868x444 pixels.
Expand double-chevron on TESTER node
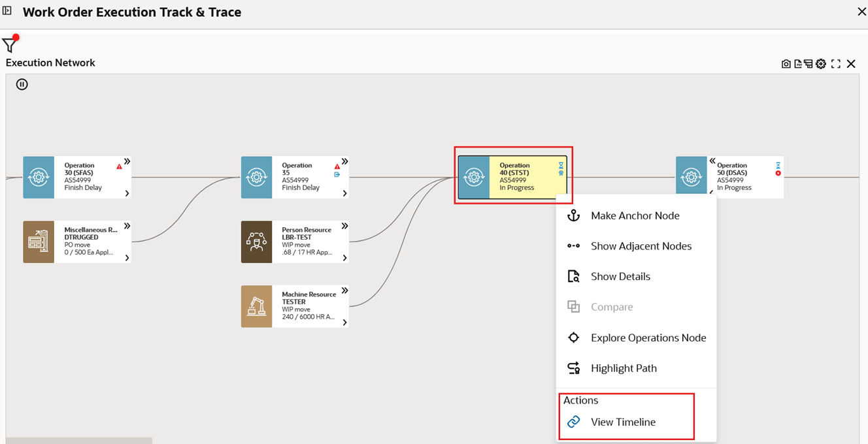[x=344, y=291]
